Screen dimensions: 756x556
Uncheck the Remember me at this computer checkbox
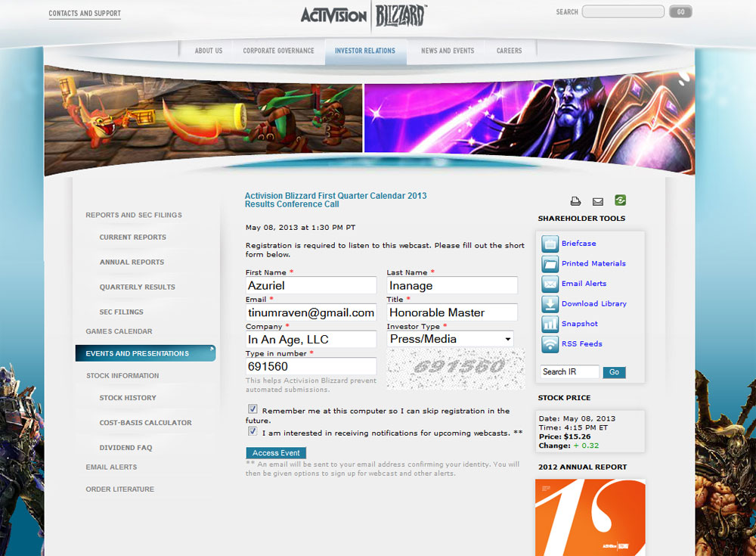pos(253,409)
